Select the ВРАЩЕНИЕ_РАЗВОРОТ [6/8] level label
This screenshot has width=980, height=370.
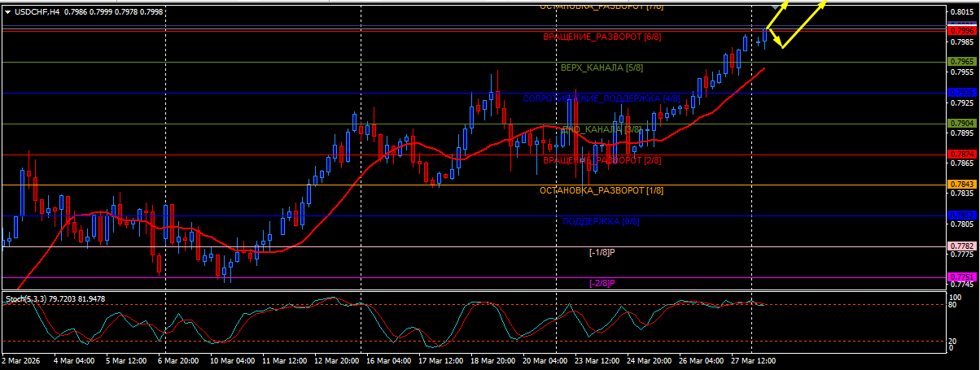(602, 37)
